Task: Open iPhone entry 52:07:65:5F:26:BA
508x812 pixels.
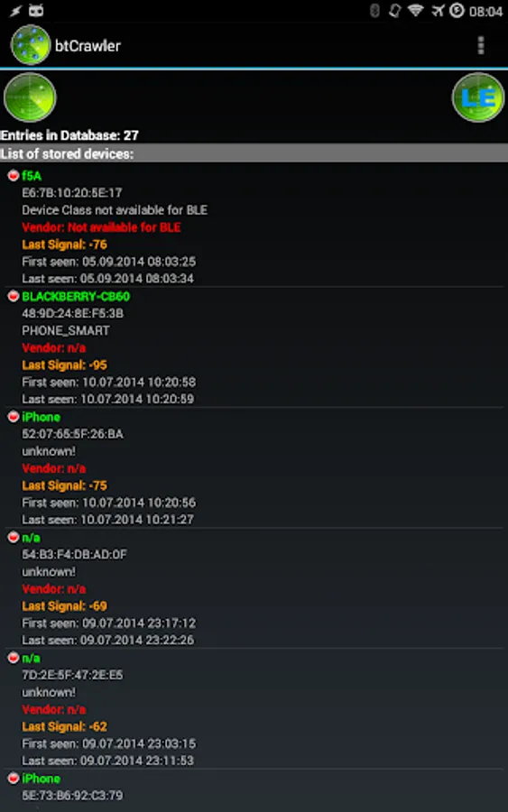Action: (254, 467)
